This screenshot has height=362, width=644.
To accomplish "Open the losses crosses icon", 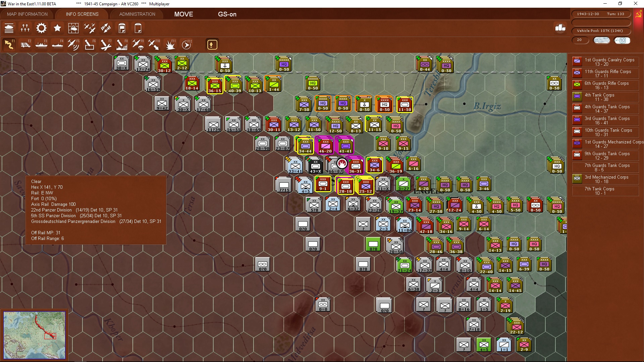I will 25,28.
